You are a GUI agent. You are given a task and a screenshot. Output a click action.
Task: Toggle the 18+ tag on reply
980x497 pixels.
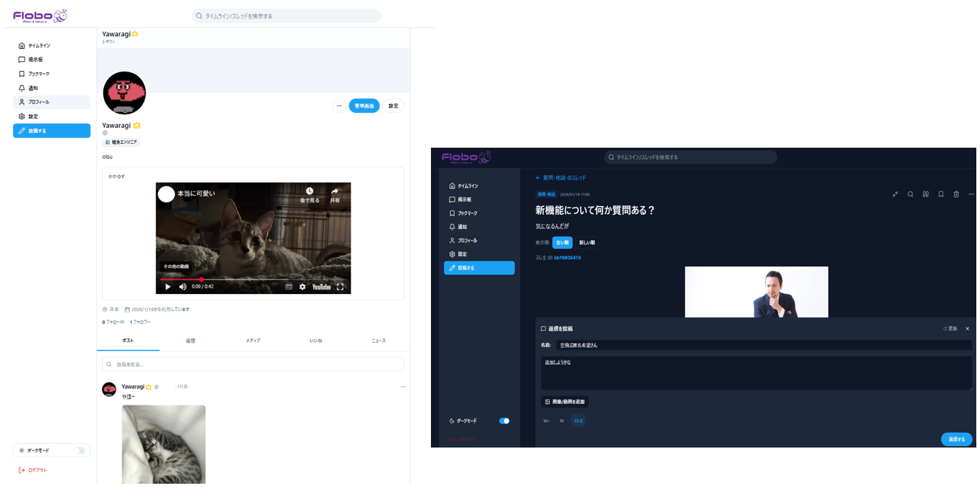click(546, 421)
